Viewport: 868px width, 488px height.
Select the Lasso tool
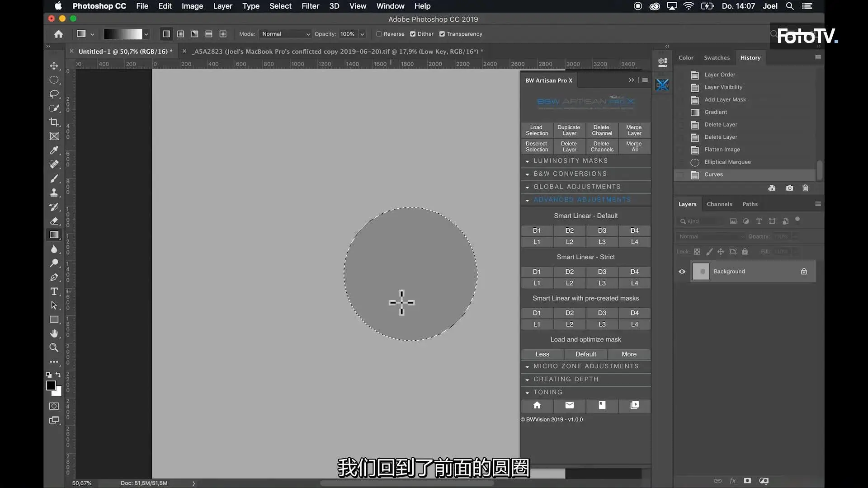[x=54, y=94]
